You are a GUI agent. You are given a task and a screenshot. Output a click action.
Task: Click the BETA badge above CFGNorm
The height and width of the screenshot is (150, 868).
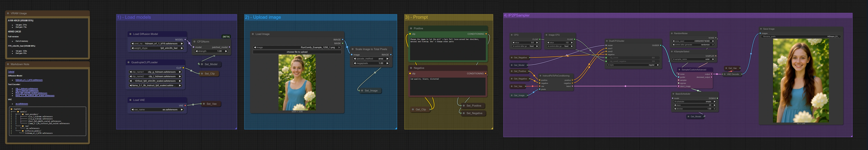226,37
